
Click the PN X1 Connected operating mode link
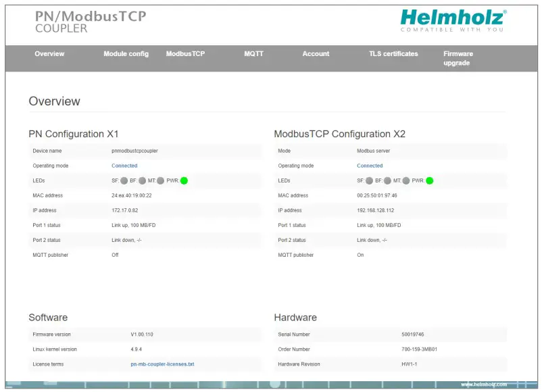click(124, 166)
